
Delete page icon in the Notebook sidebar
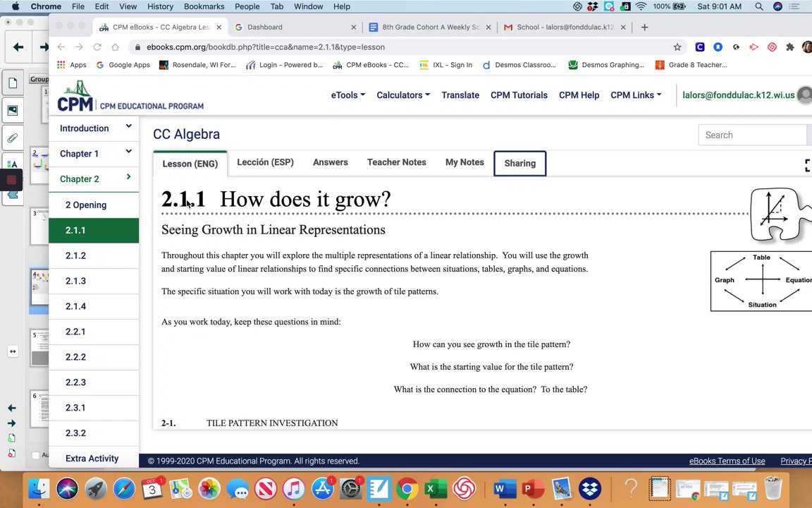[x=12, y=454]
